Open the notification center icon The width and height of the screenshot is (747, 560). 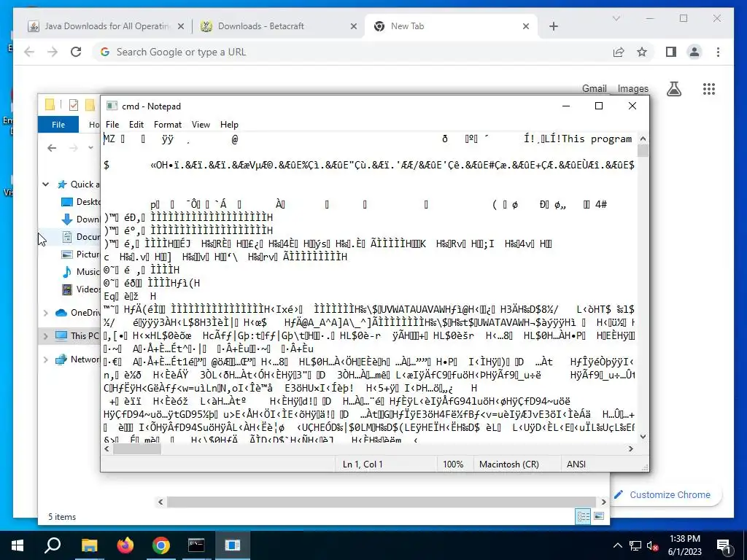pos(724,545)
